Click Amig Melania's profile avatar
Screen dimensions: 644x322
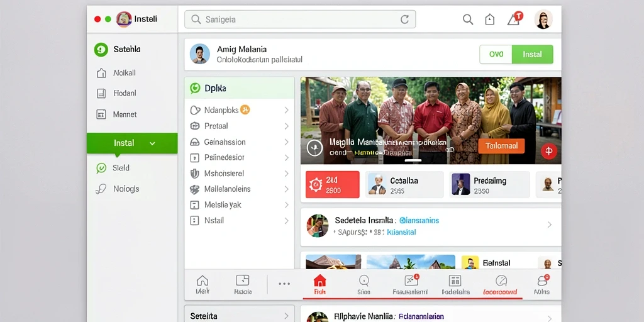[x=199, y=54]
